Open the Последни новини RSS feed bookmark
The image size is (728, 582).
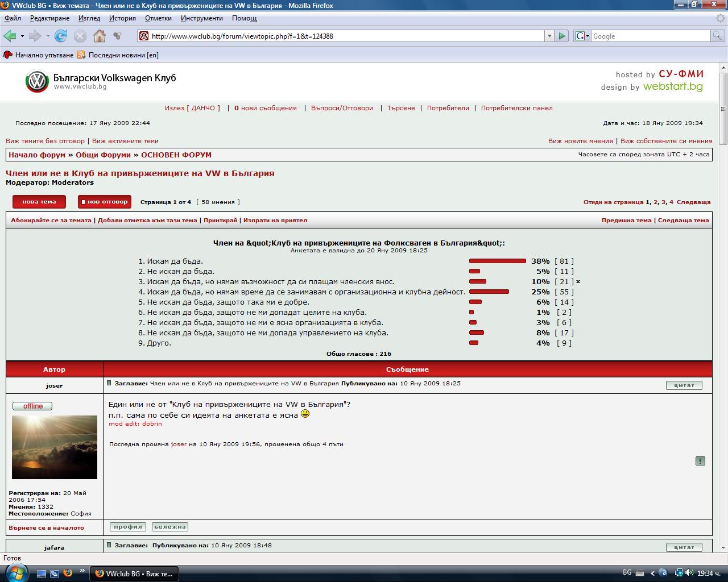[x=118, y=55]
